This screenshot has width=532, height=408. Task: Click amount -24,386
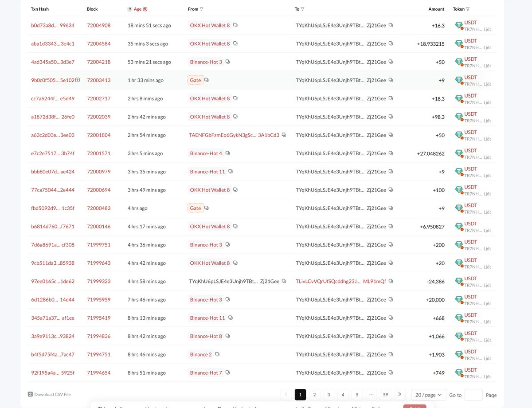coord(435,282)
